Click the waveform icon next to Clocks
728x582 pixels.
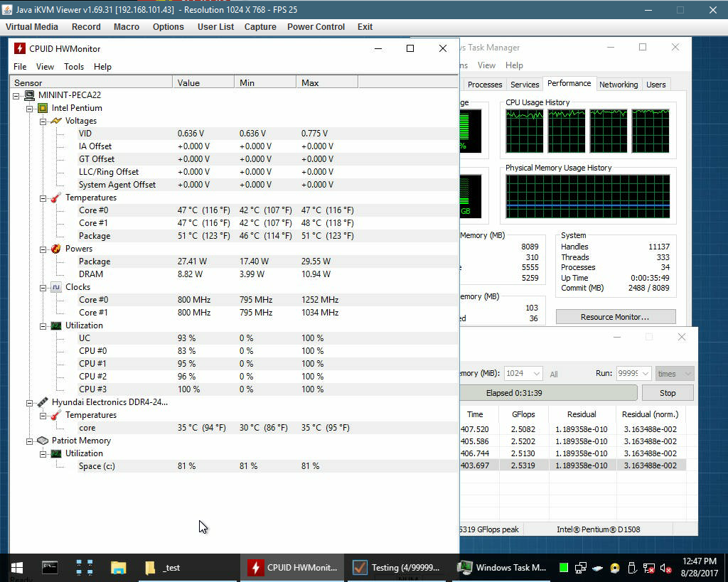[x=55, y=287]
